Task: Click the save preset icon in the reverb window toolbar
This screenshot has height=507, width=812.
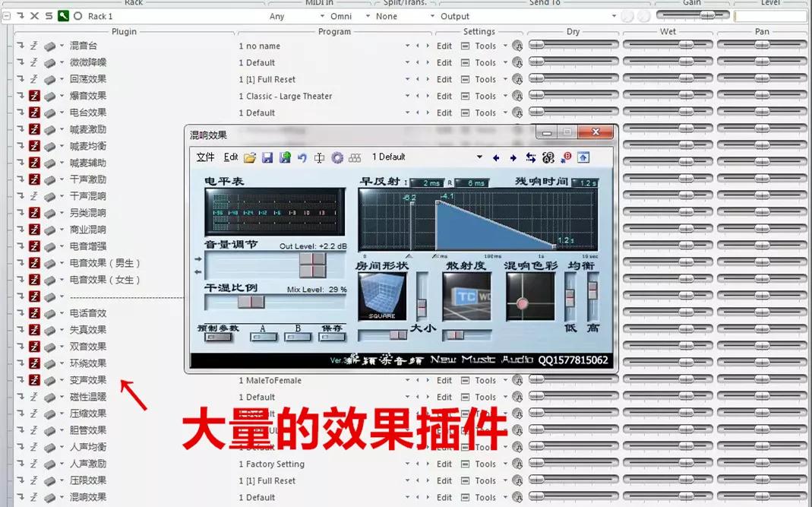Action: click(267, 157)
